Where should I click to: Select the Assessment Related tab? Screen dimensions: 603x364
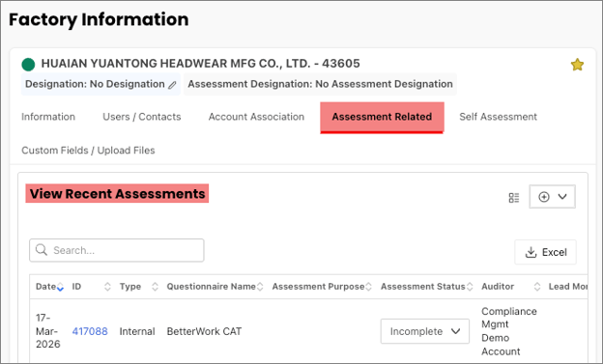coord(382,117)
